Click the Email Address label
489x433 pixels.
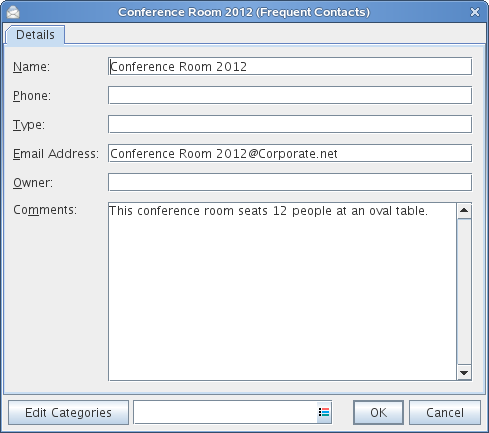click(x=56, y=154)
